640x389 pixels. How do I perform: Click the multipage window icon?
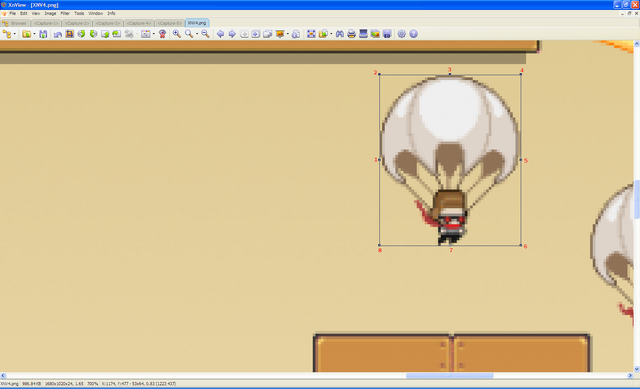point(267,34)
